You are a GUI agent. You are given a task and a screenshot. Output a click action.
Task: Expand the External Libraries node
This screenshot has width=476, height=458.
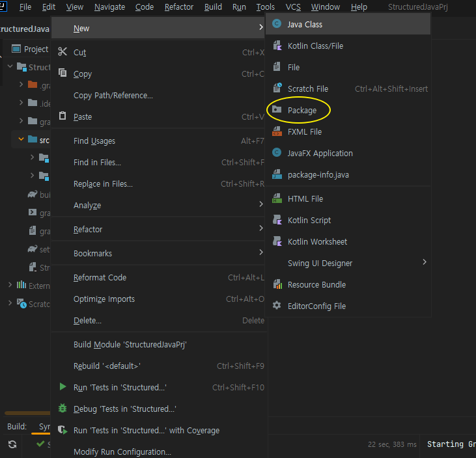click(10, 284)
